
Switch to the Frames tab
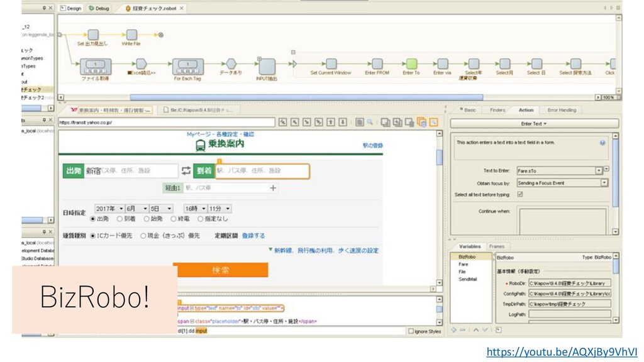[x=497, y=246]
